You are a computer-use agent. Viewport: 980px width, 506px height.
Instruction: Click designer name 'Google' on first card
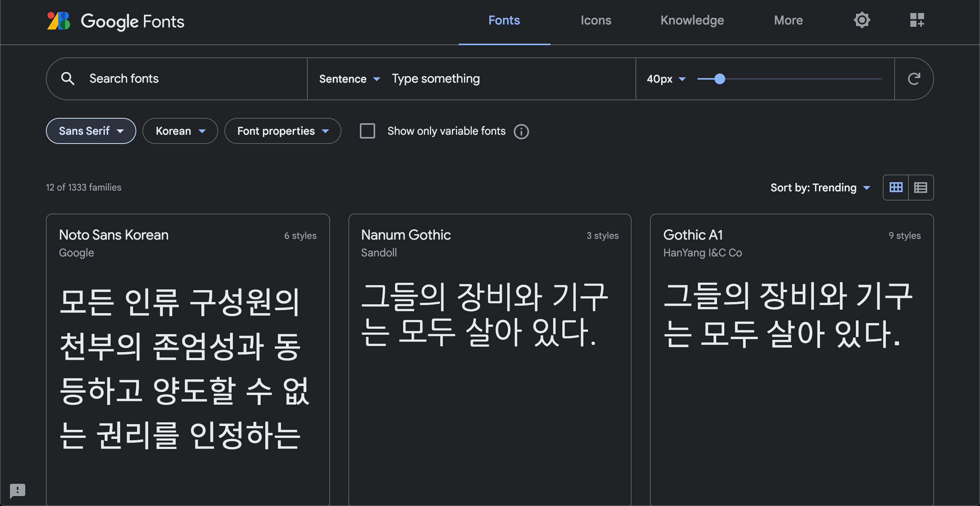pos(76,253)
